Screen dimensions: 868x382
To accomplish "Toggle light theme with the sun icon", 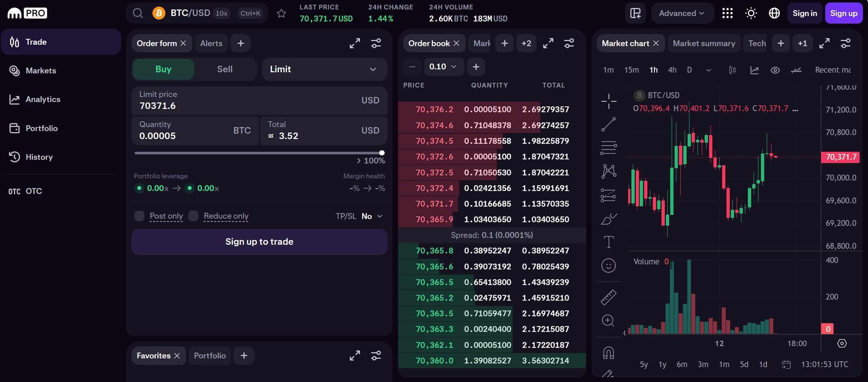I will (x=751, y=13).
